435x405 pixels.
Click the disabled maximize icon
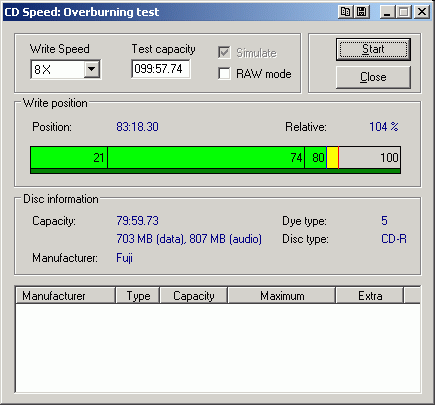[x=404, y=12]
